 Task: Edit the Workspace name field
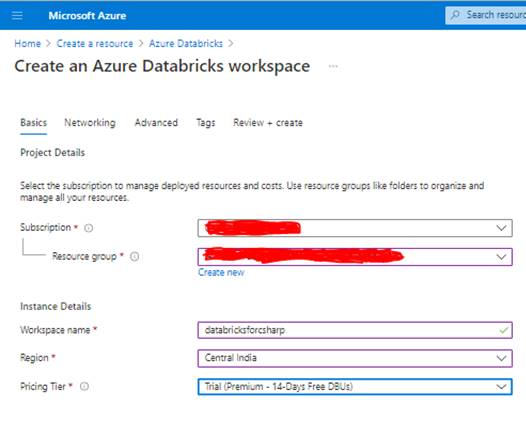[355, 330]
